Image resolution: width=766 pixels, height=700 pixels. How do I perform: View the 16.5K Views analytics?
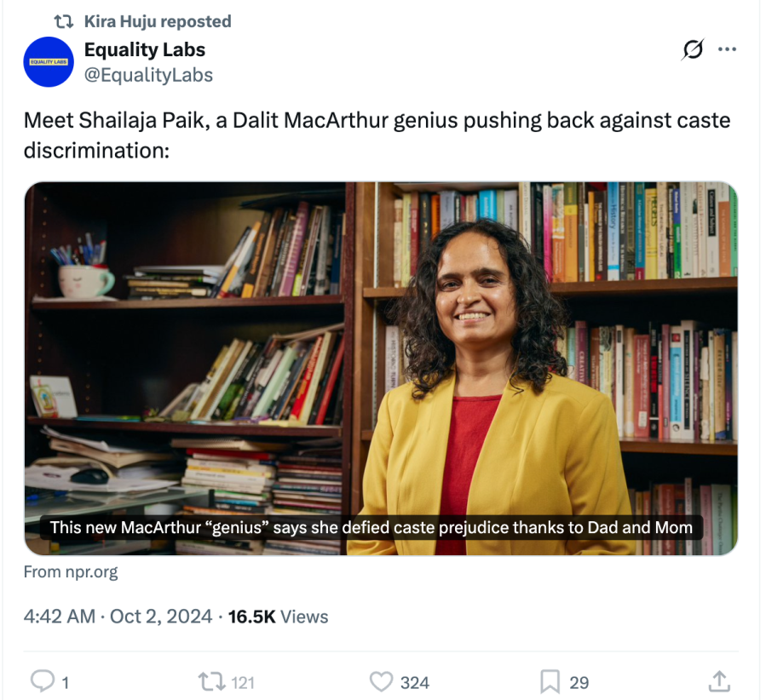coord(278,617)
